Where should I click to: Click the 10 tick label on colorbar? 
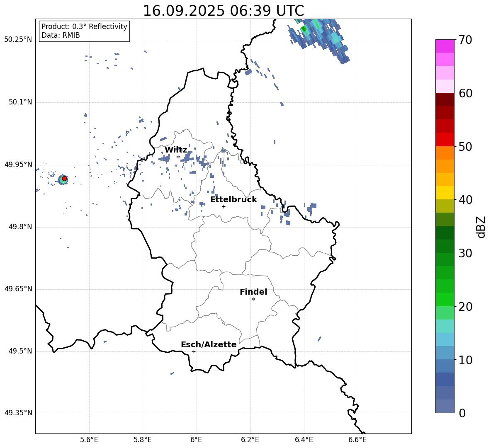465,360
